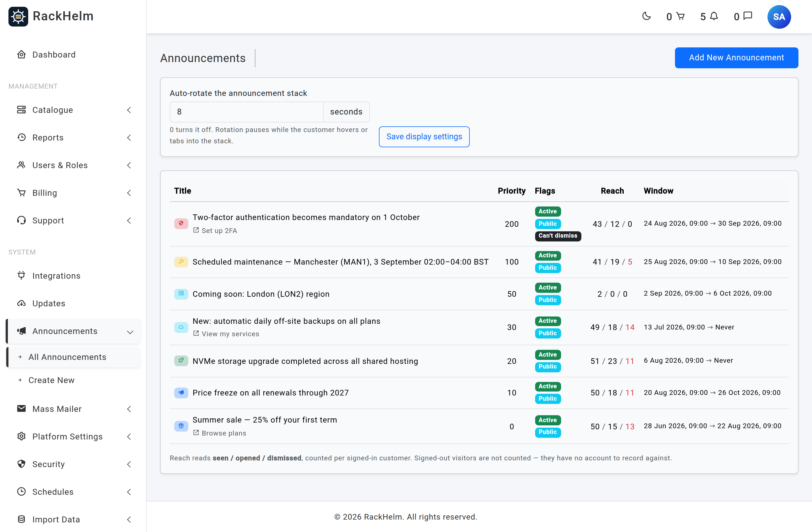
Task: Click Add New Announcement button
Action: tap(736, 58)
